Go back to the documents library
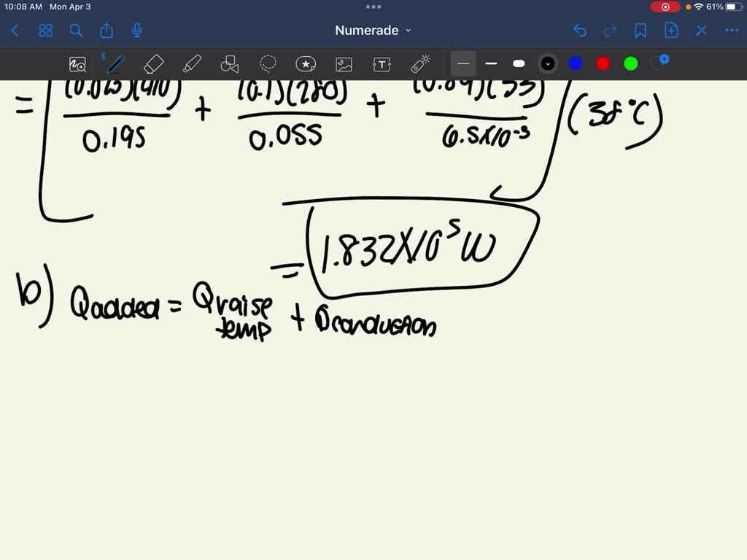Image resolution: width=747 pixels, height=560 pixels. [x=15, y=31]
